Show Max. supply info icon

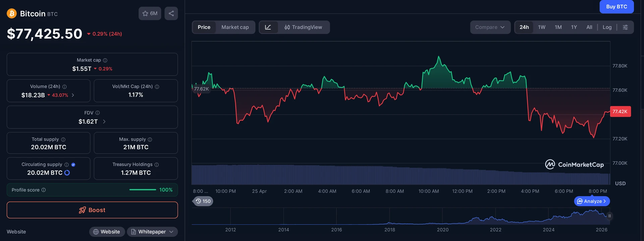click(x=150, y=139)
